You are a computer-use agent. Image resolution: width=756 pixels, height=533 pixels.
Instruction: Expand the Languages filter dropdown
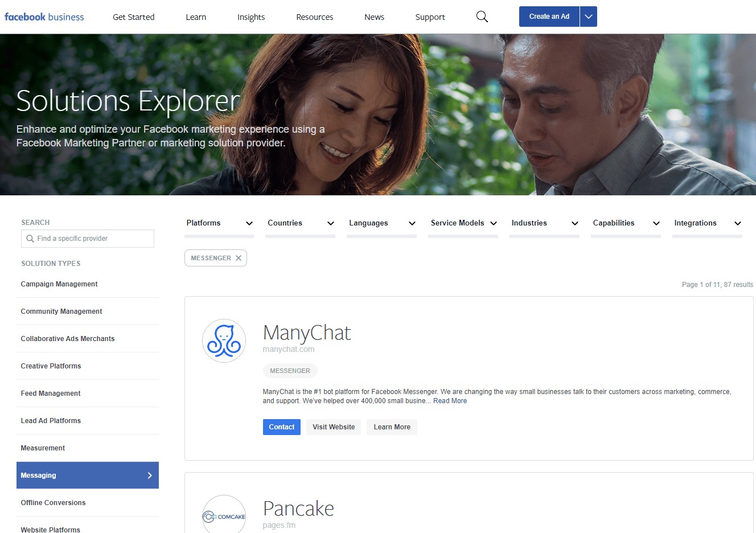pos(382,223)
